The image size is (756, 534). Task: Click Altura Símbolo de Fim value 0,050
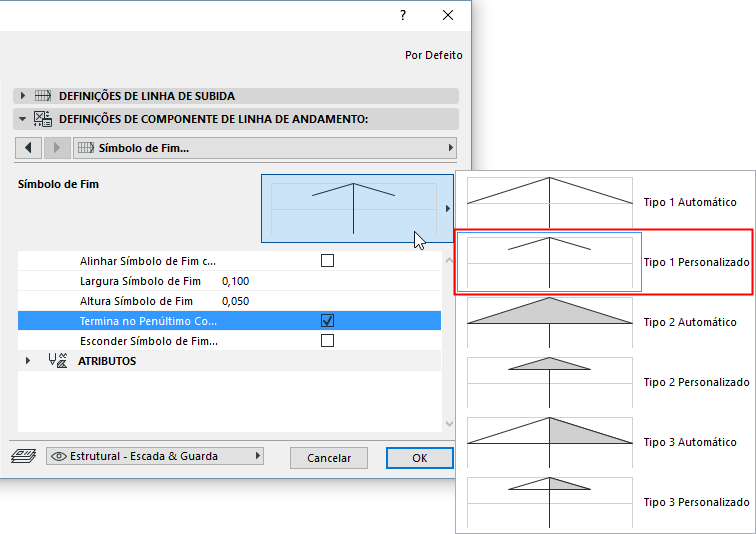[x=235, y=301]
